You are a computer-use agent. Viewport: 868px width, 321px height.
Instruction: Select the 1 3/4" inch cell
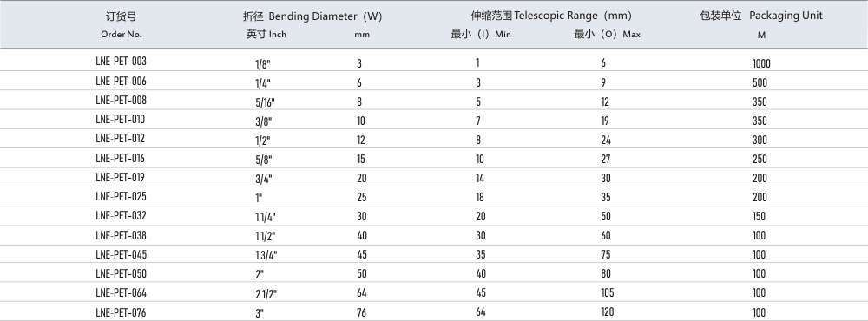[x=266, y=255]
